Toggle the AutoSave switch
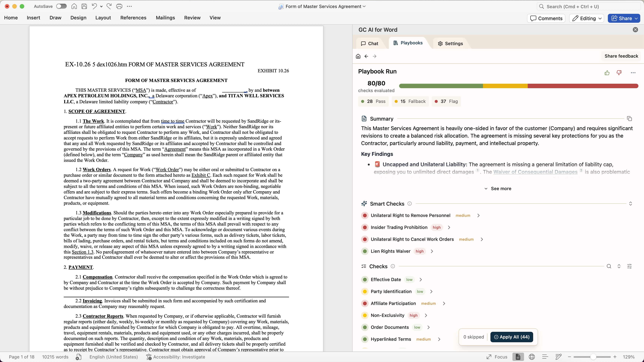 61,7
